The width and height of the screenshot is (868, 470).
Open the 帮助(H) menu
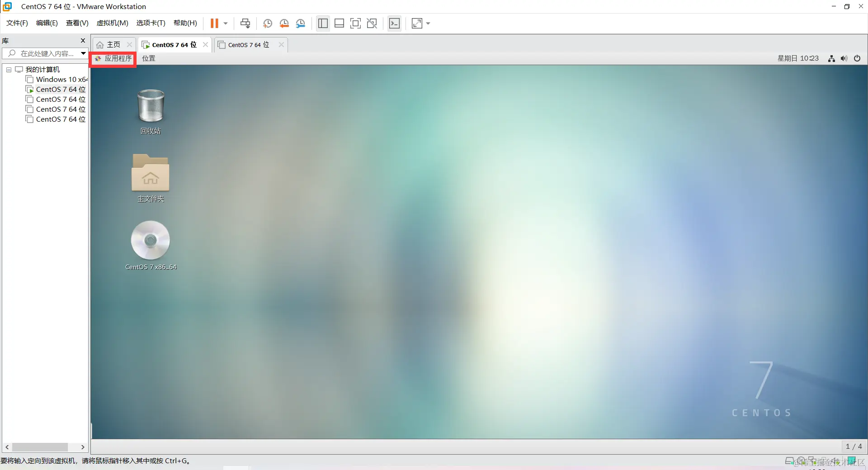185,23
